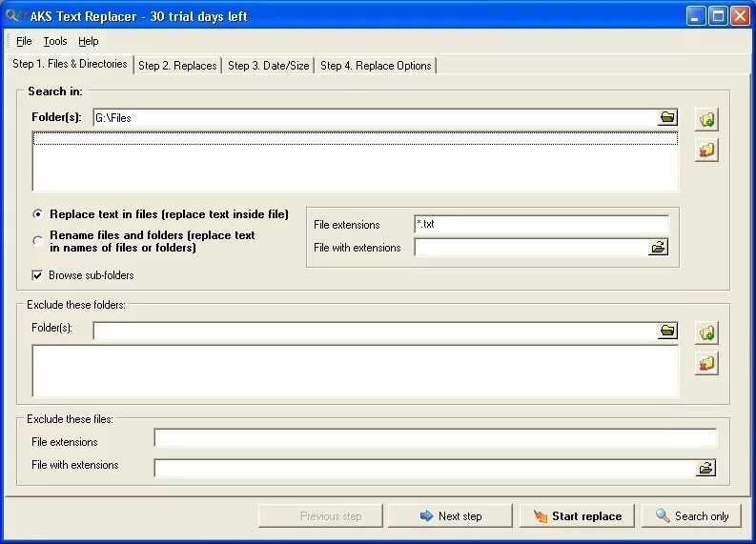The height and width of the screenshot is (544, 756).
Task: Switch to Step 4. Replace Options tab
Action: pos(376,66)
